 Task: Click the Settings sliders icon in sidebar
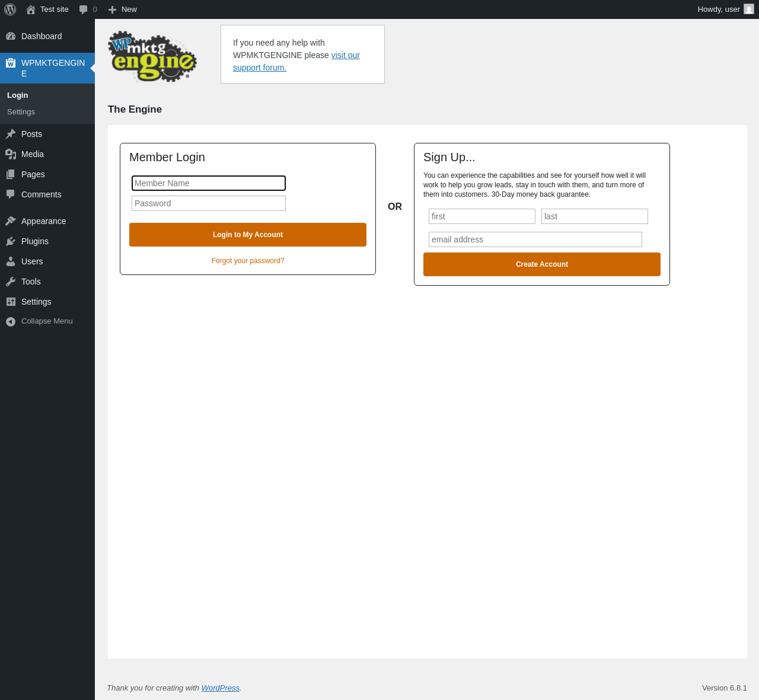click(11, 302)
